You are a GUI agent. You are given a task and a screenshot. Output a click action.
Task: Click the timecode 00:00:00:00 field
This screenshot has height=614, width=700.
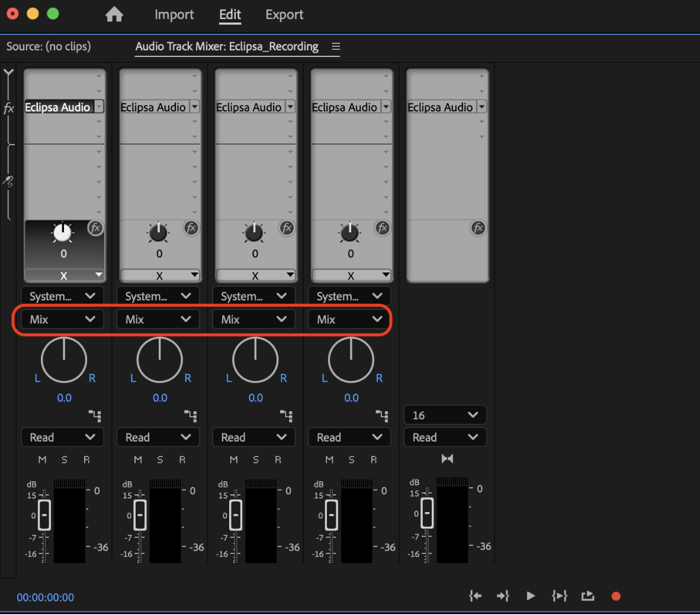pos(46,597)
